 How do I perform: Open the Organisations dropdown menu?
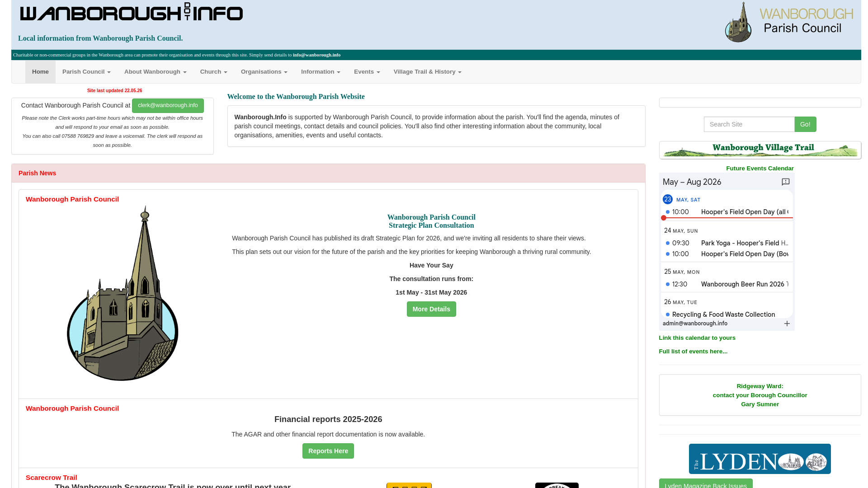point(264,72)
